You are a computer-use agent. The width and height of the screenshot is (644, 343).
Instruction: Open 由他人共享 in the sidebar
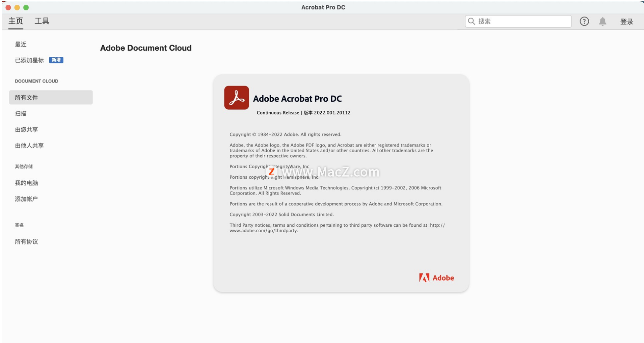(x=30, y=146)
